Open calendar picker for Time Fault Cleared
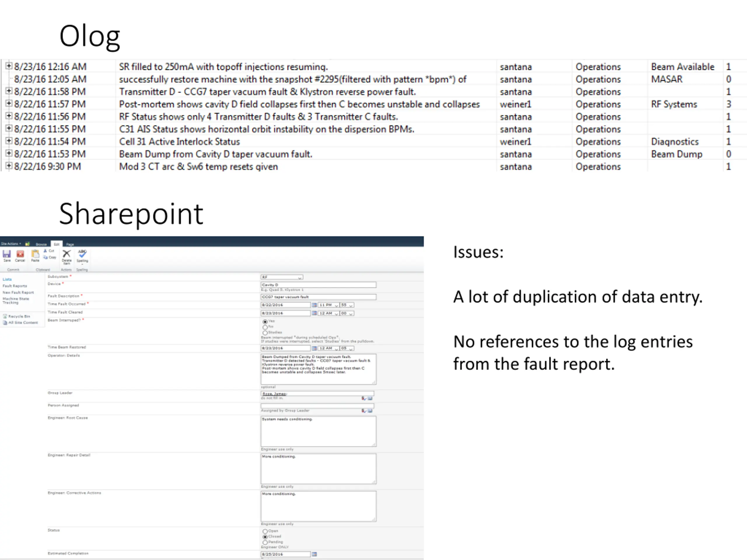Screen dimensions: 747x560 [314, 314]
